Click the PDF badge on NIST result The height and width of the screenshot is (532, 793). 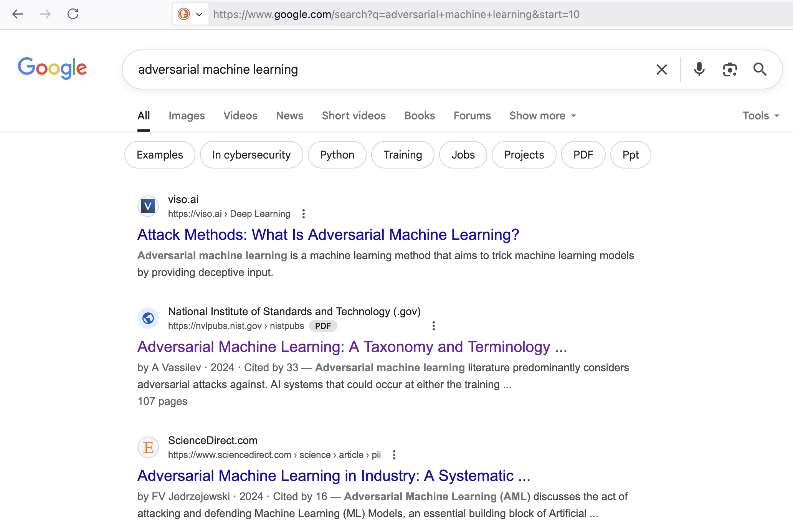323,326
